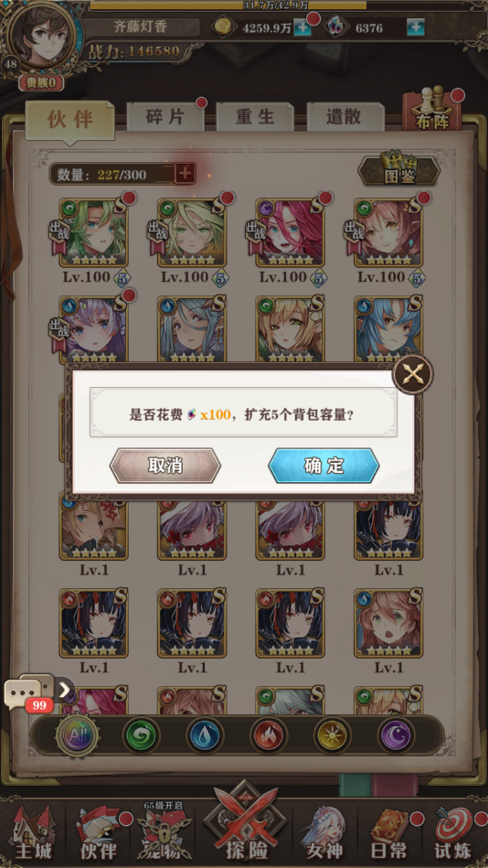Image resolution: width=488 pixels, height=868 pixels.
Task: Select the All element filter icon
Action: (x=78, y=735)
